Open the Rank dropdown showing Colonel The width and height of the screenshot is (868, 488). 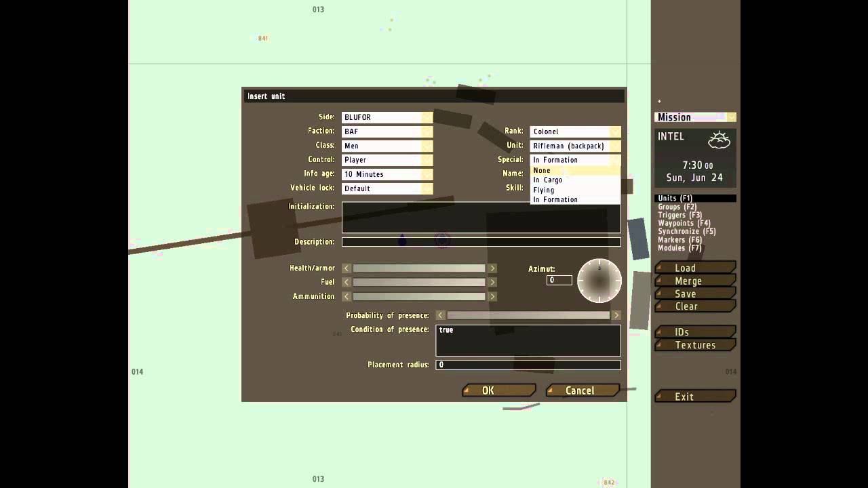pos(575,131)
